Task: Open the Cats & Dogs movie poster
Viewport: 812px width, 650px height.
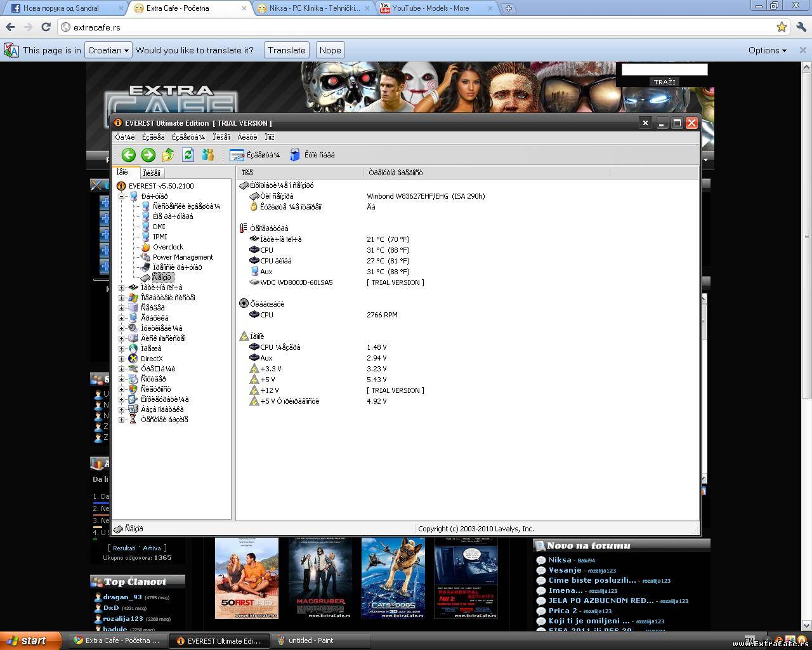Action: pyautogui.click(x=393, y=578)
